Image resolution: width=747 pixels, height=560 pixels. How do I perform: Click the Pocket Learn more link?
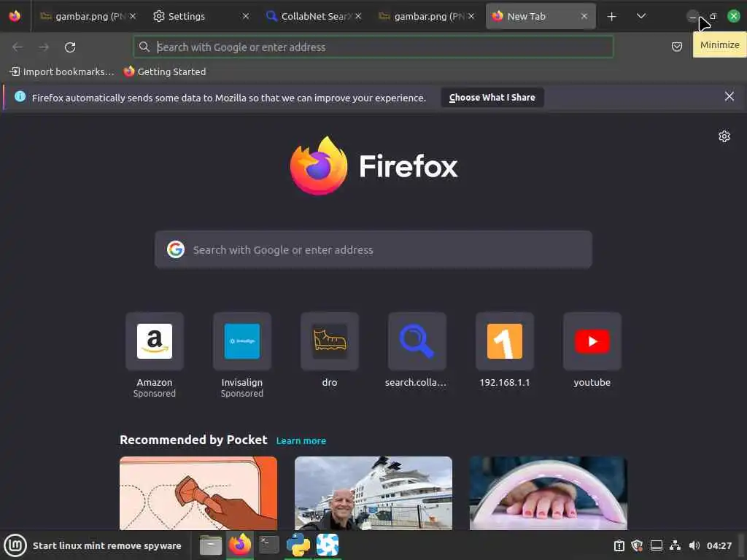(x=301, y=441)
